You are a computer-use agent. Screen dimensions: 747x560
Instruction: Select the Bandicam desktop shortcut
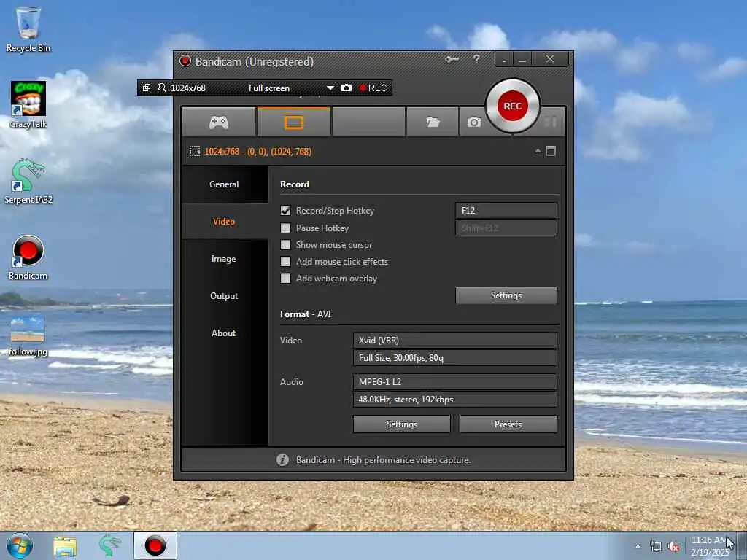28,257
